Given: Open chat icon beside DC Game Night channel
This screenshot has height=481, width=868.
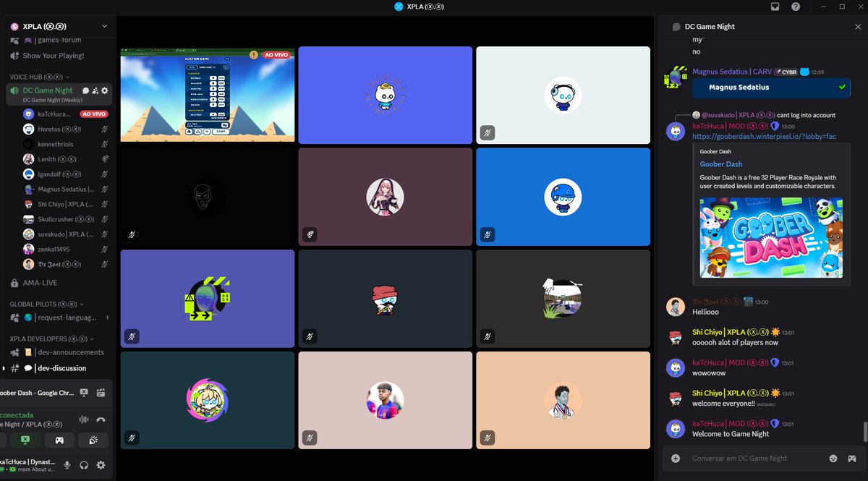Looking at the screenshot, I should [85, 90].
